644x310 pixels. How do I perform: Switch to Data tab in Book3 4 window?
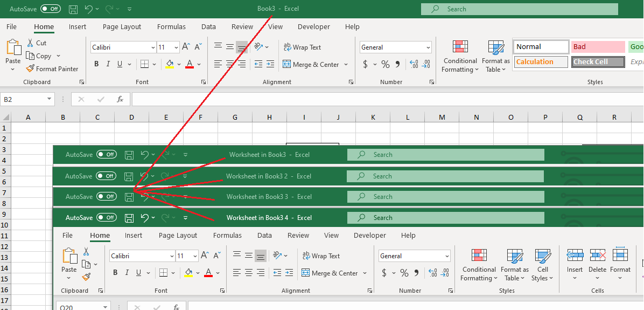click(264, 236)
